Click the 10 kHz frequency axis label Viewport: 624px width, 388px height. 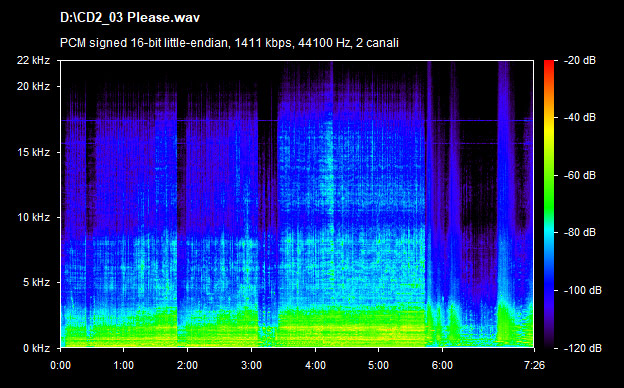click(33, 217)
